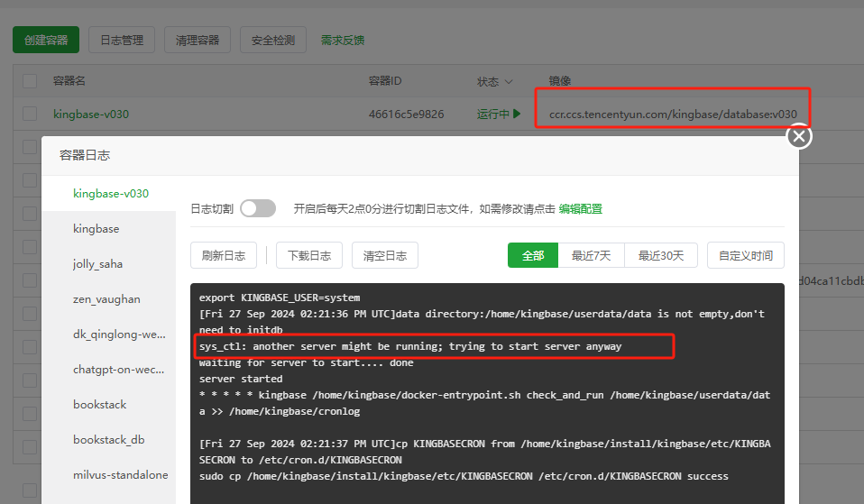
Task: Click the Download Log button
Action: pyautogui.click(x=309, y=255)
